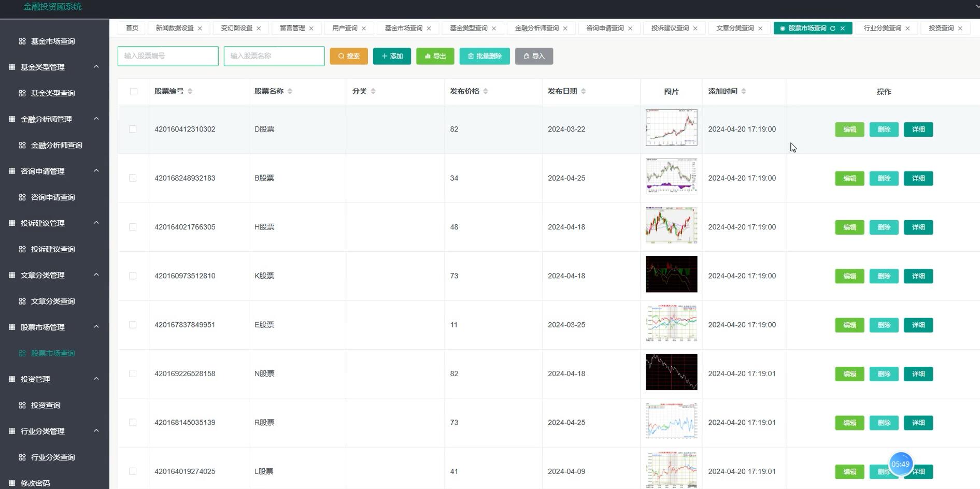Click 编辑 for the B股票 row
980x489 pixels.
pos(849,178)
